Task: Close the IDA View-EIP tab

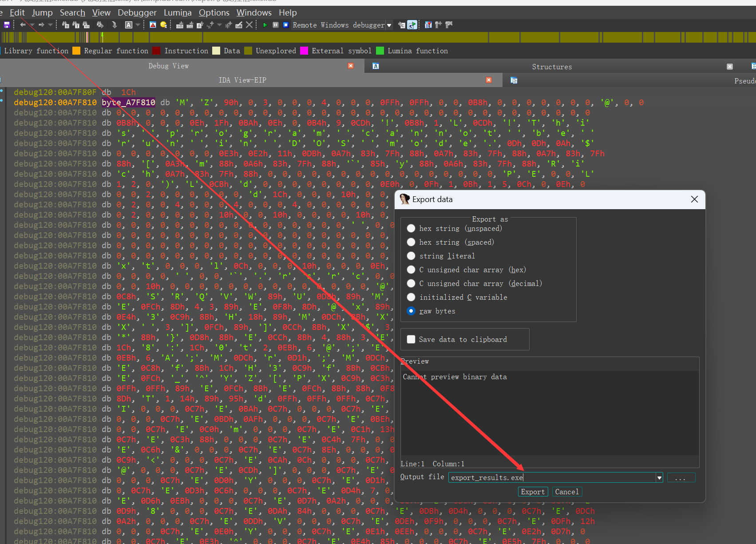Action: click(x=489, y=80)
